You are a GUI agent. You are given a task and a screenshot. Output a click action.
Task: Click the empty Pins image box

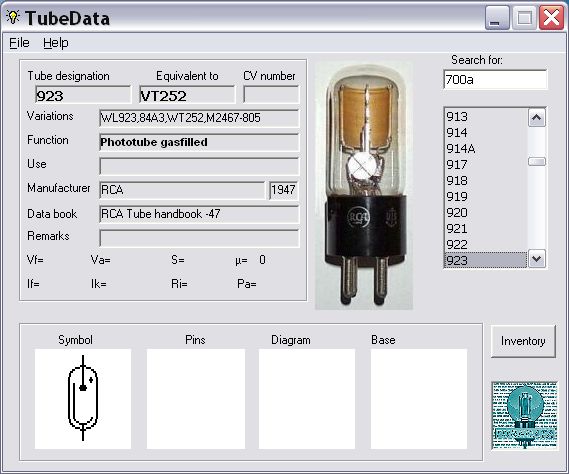point(196,399)
